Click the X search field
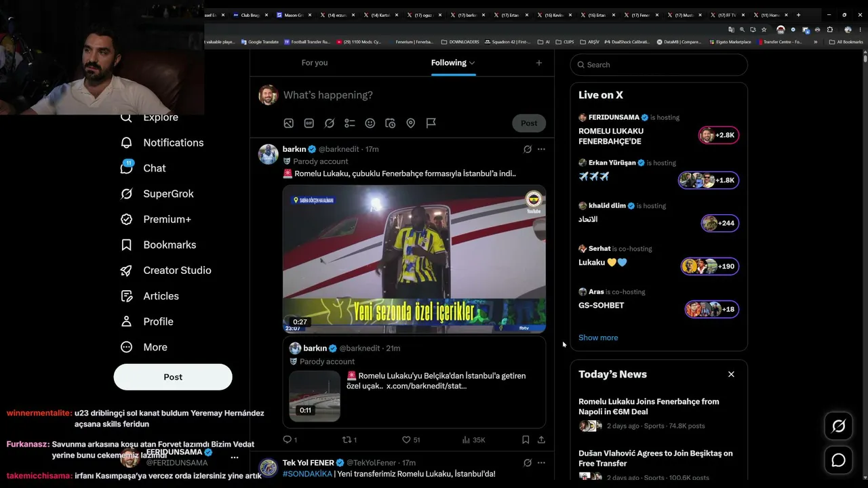The image size is (868, 488). [x=659, y=65]
